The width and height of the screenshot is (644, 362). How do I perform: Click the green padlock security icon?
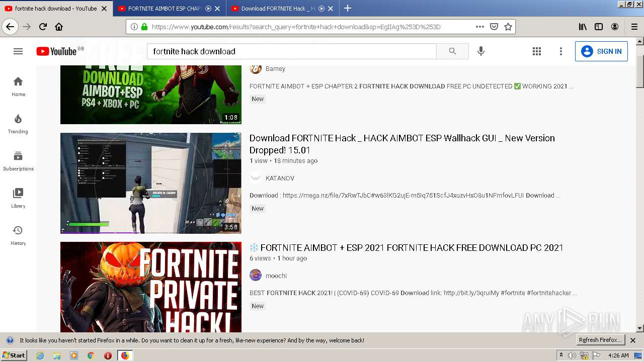click(x=144, y=27)
